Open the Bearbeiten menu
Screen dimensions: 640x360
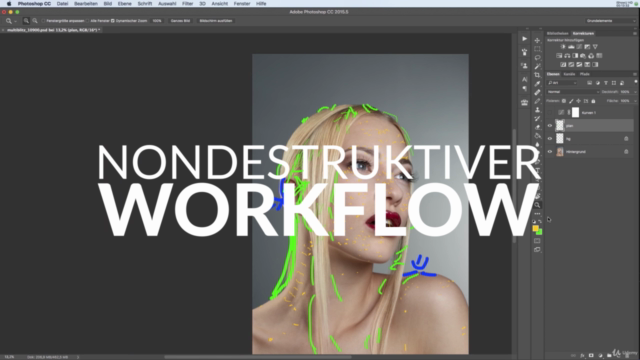click(86, 4)
